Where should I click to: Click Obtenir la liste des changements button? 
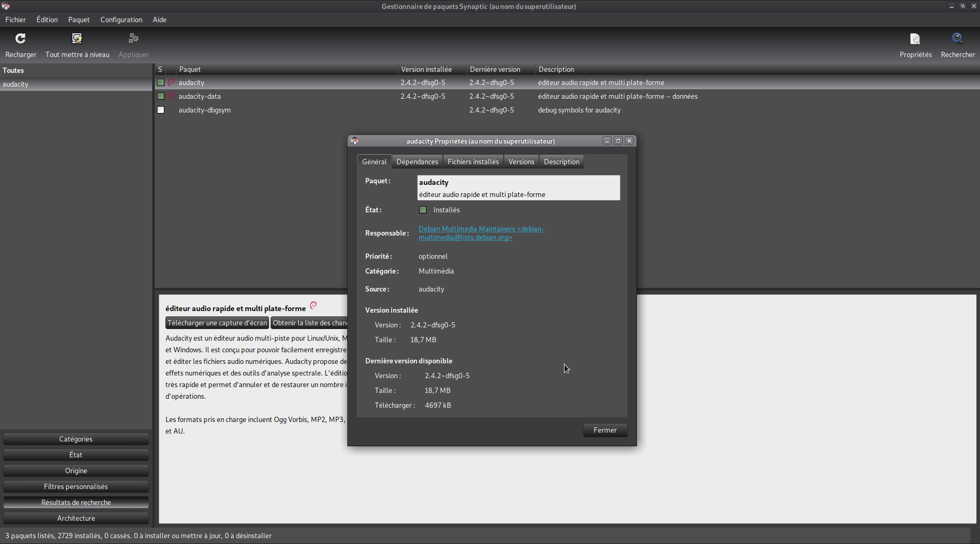(309, 323)
